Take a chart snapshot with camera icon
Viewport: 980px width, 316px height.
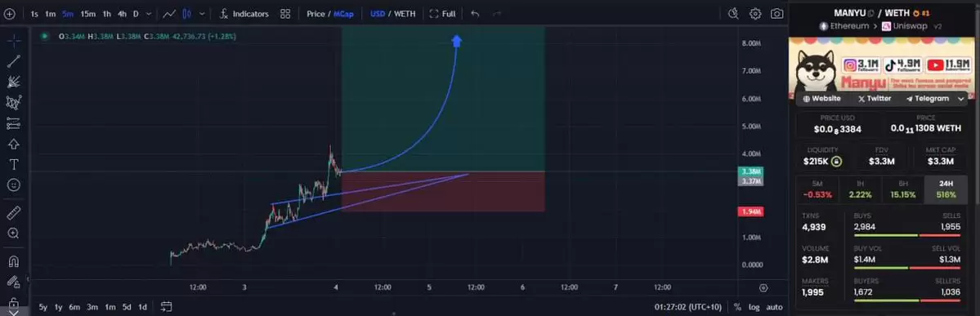[776, 14]
